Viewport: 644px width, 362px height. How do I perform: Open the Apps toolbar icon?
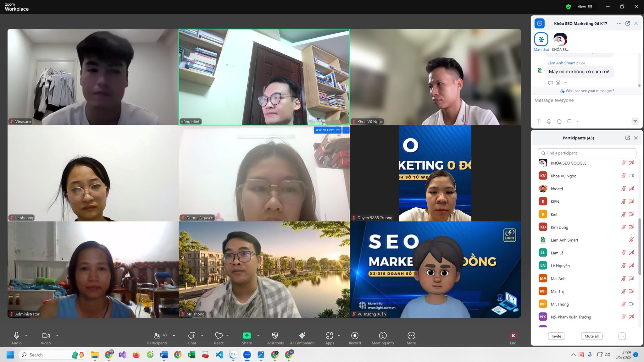pos(330,336)
